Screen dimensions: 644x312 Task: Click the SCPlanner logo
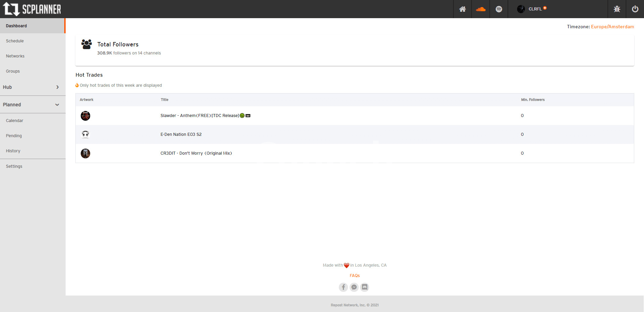(32, 9)
